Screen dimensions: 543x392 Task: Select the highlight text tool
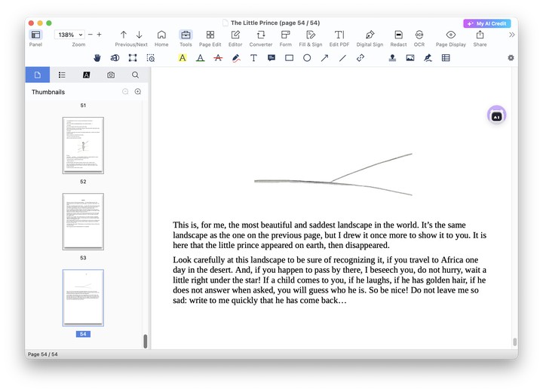click(x=183, y=58)
